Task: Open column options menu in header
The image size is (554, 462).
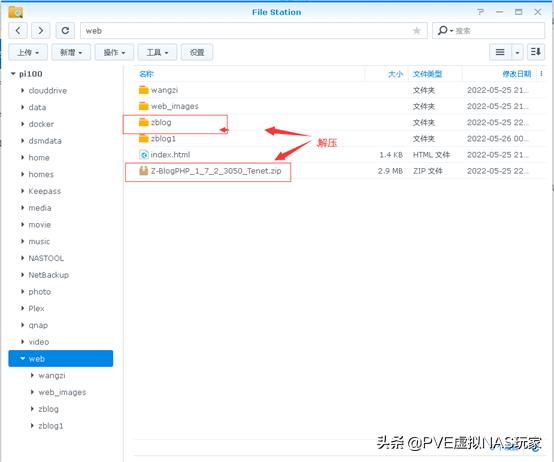Action: coord(541,73)
